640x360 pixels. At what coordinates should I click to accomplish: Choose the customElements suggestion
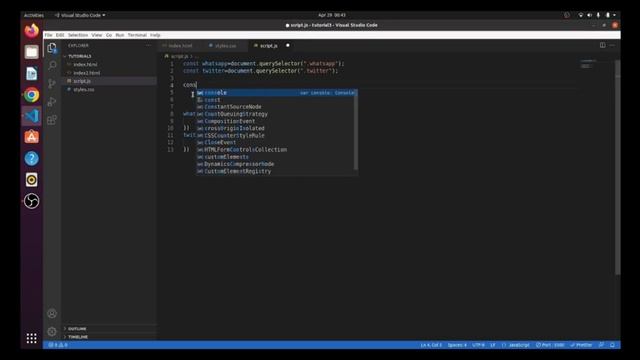277,157
